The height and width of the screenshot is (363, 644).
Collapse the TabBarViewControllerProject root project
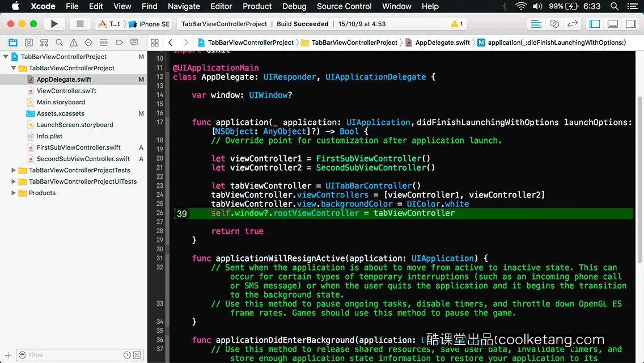point(6,57)
